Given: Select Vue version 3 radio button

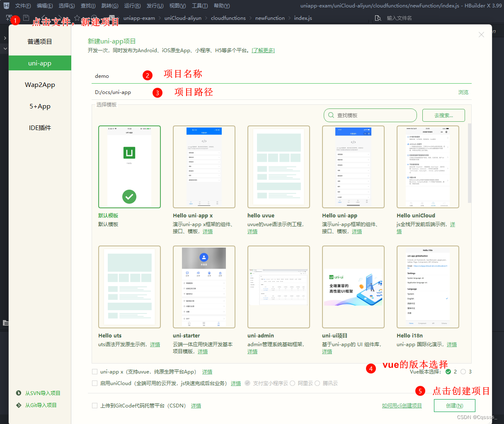Looking at the screenshot, I should point(463,372).
